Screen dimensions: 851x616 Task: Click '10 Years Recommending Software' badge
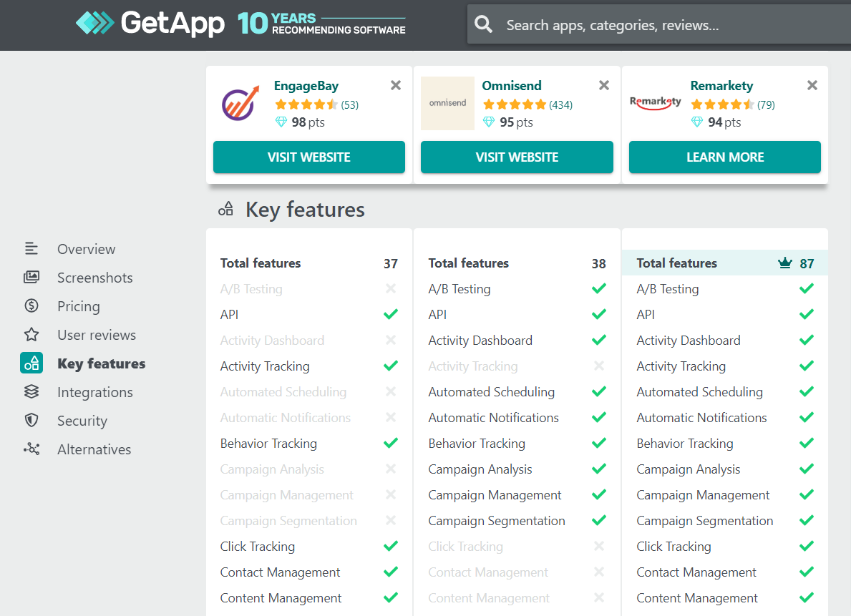pos(321,24)
